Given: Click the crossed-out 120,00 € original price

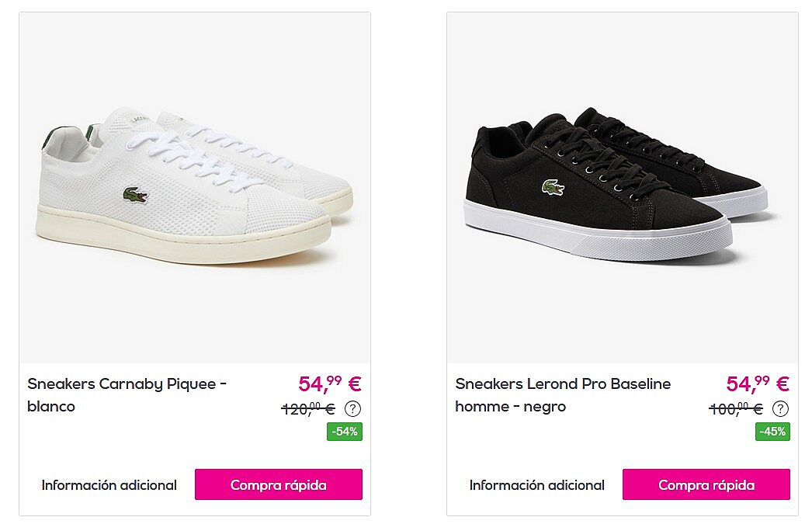Looking at the screenshot, I should pyautogui.click(x=307, y=409).
